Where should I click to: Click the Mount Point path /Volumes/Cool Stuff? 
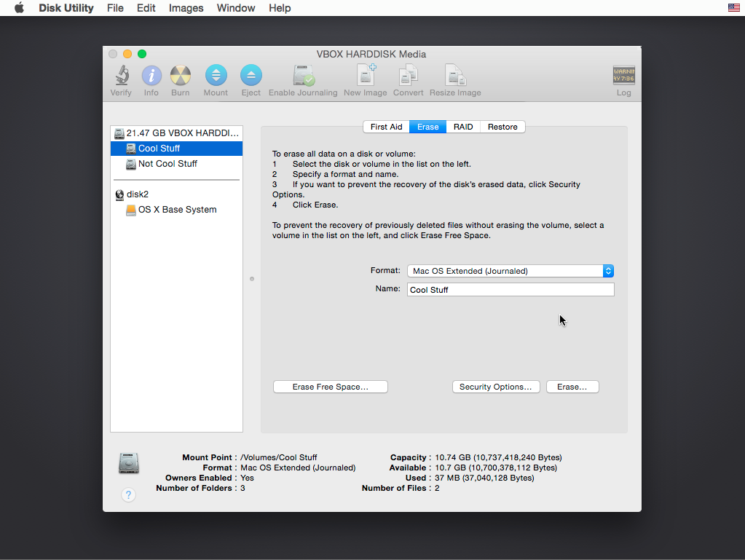point(278,457)
